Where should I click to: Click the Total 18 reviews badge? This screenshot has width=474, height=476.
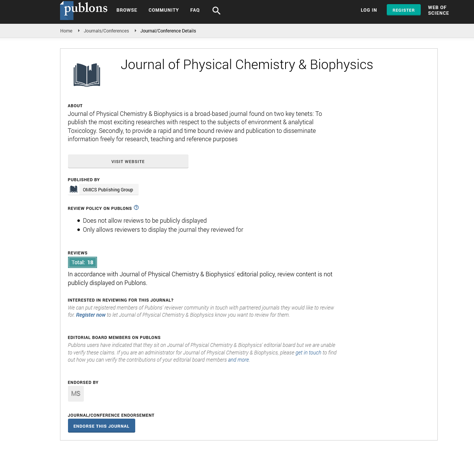(82, 262)
